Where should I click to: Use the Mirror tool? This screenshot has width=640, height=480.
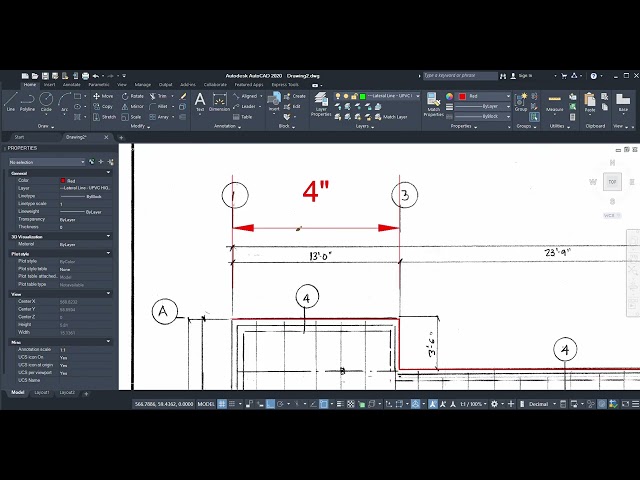click(x=133, y=107)
